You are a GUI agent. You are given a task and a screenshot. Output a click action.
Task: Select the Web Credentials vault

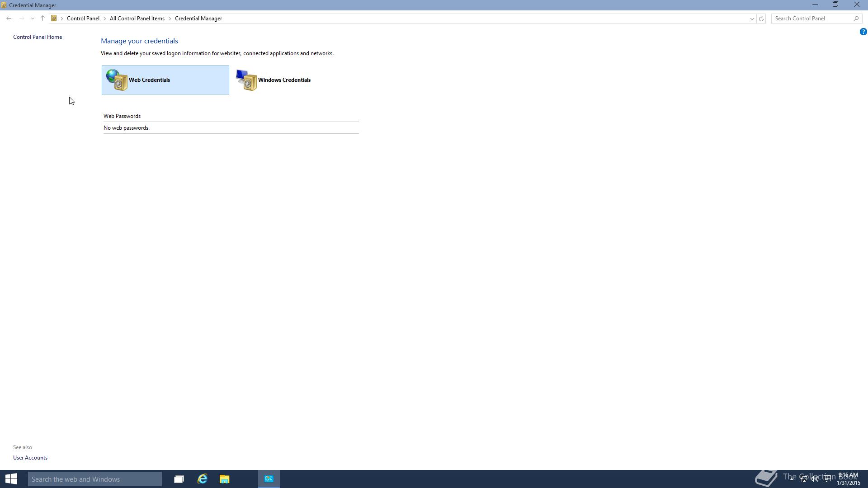tap(165, 80)
